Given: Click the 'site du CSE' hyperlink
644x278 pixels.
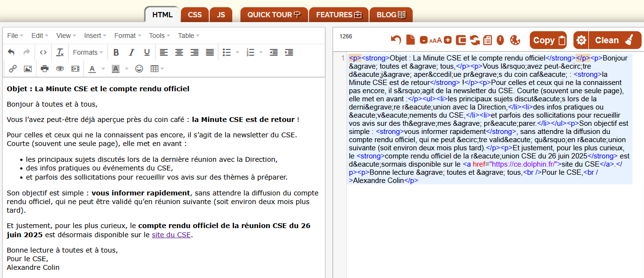Looking at the screenshot, I should [171, 235].
